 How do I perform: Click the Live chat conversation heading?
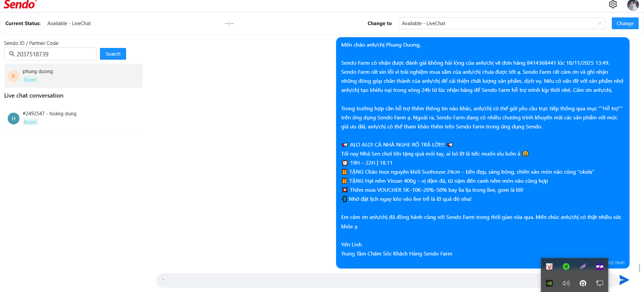coord(34,96)
